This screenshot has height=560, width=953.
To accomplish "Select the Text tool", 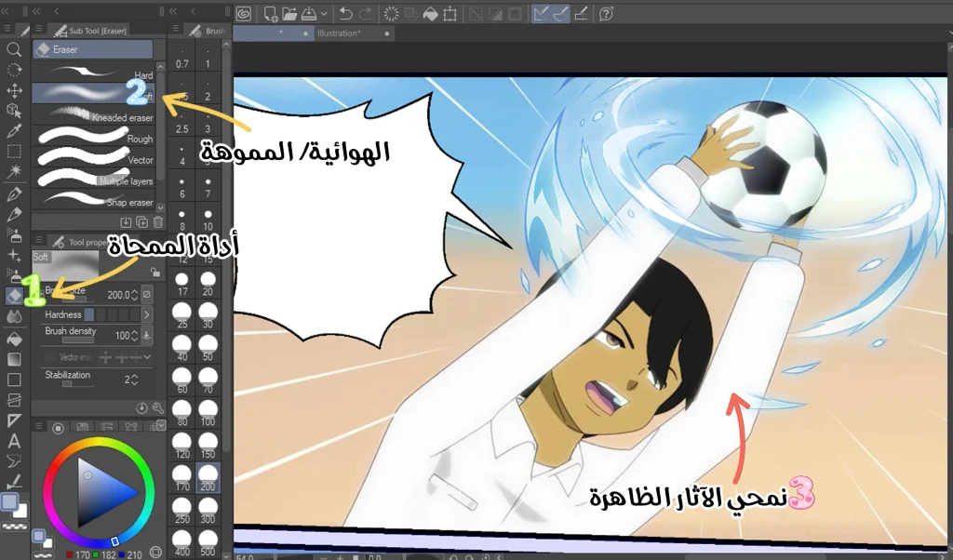I will point(14,441).
